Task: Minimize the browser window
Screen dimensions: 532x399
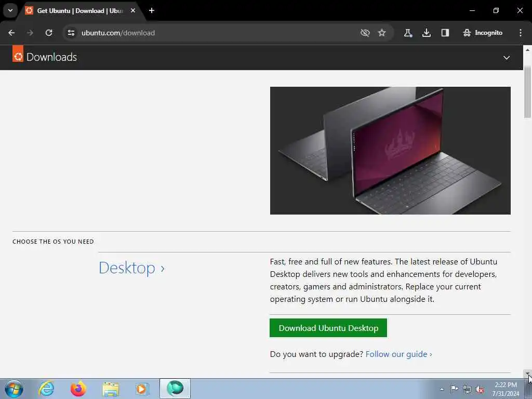Action: pos(472,10)
